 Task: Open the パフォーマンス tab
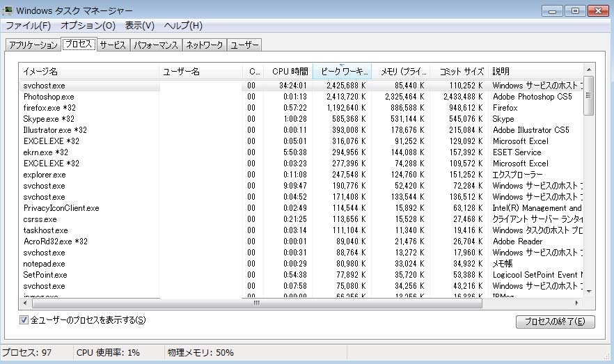(x=156, y=45)
